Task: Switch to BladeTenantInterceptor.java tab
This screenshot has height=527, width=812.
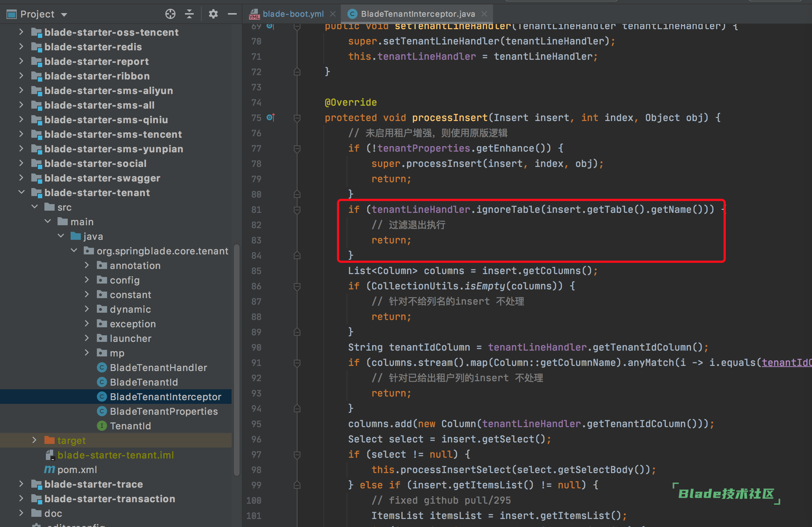Action: (x=418, y=14)
